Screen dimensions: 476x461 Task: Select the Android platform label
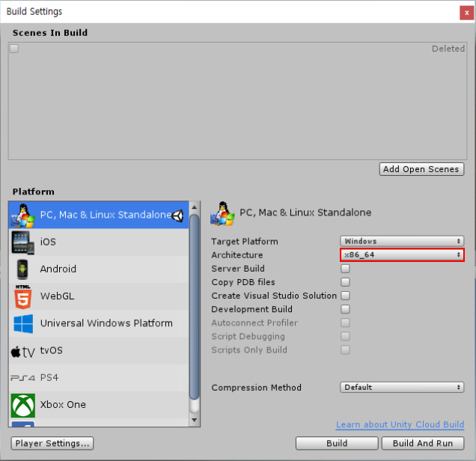58,269
